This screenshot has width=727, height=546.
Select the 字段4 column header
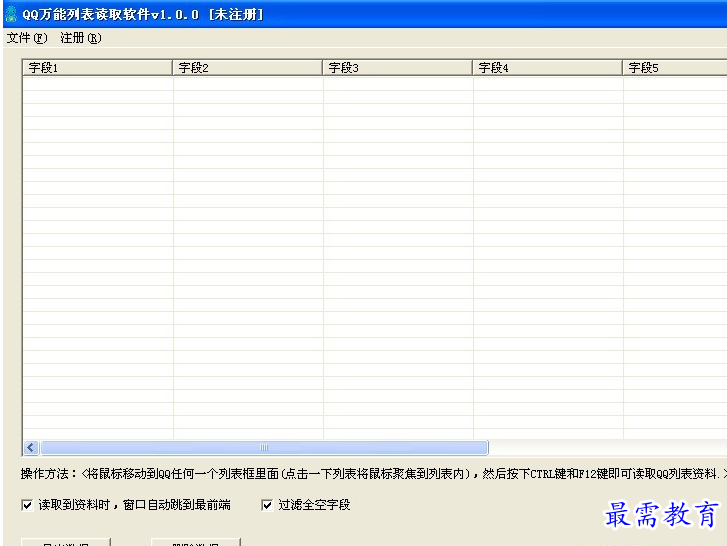pos(547,68)
